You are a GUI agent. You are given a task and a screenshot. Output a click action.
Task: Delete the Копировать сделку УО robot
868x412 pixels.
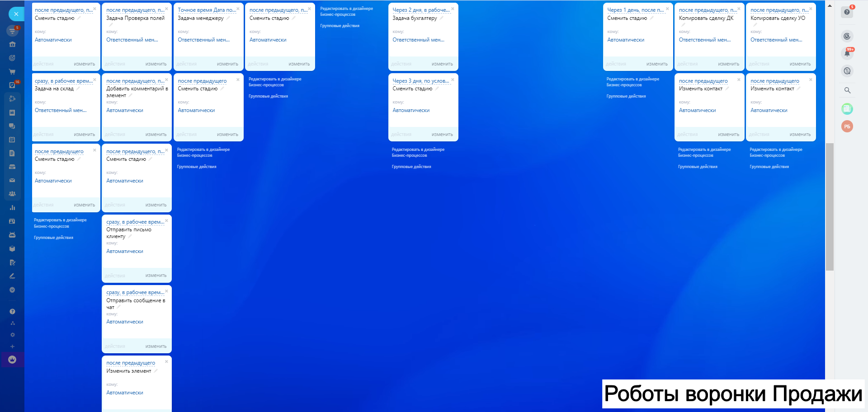[811, 9]
